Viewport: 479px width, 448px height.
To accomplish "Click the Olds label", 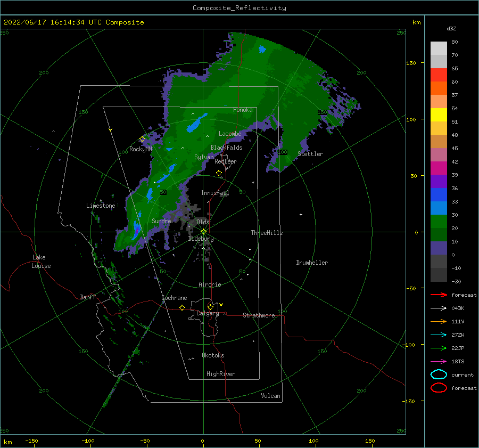I will coord(203,222).
